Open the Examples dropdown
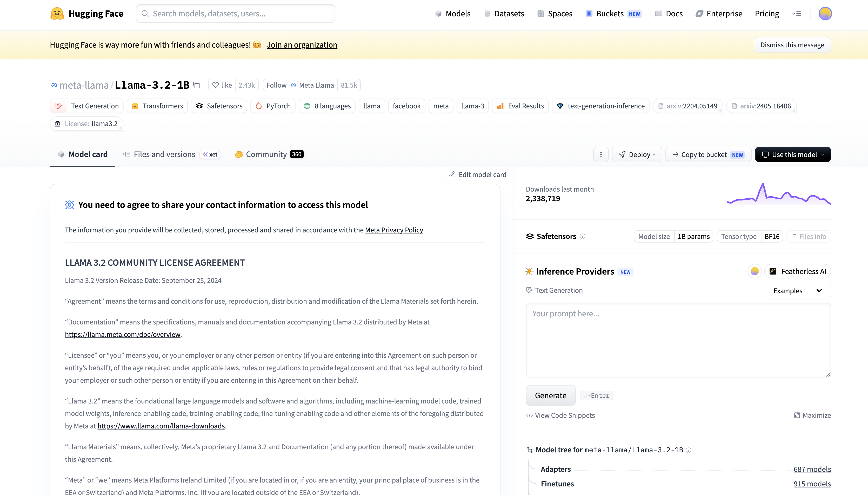This screenshot has width=868, height=495. pyautogui.click(x=798, y=291)
